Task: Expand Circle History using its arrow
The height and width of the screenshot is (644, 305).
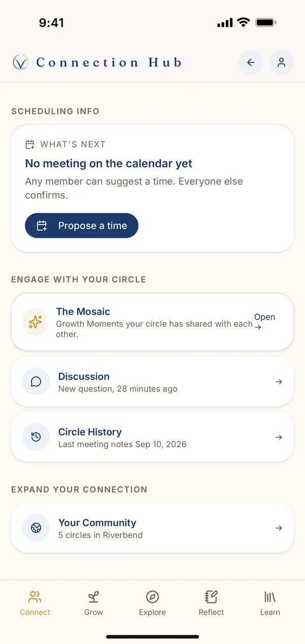Action: (279, 437)
